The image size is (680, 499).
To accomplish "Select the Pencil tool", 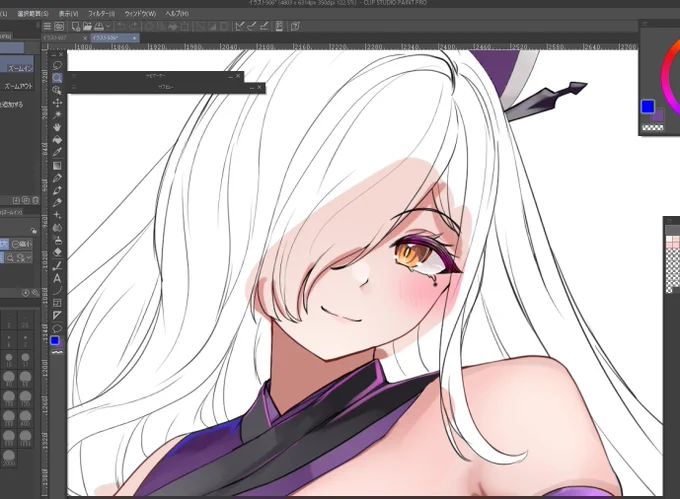I will [x=57, y=190].
